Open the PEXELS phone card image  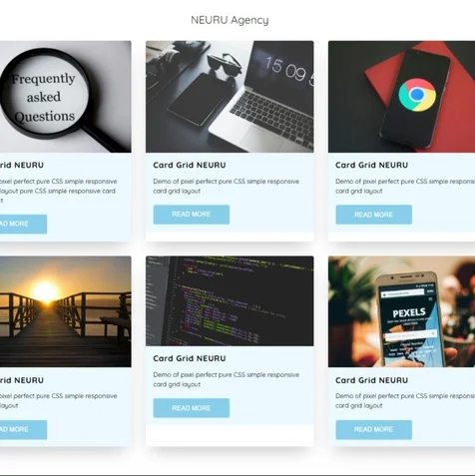(401, 311)
